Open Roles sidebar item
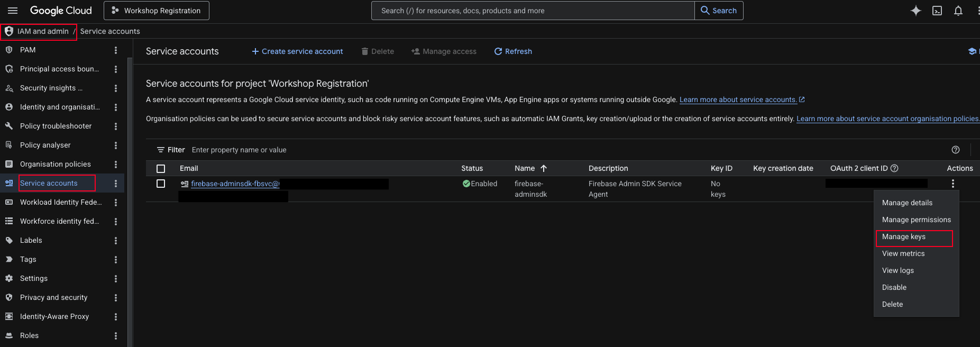Viewport: 980px width, 347px height. click(x=29, y=335)
